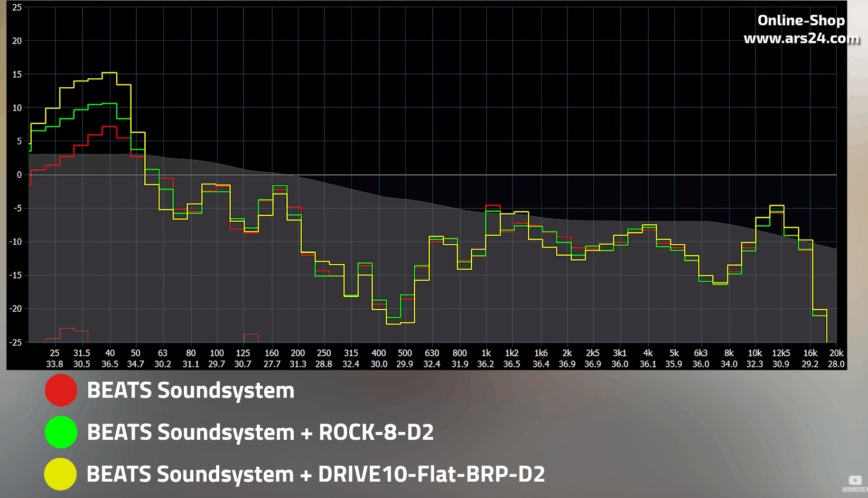The image size is (868, 498).
Task: Click the "1k" frequency band label
Action: coord(486,353)
